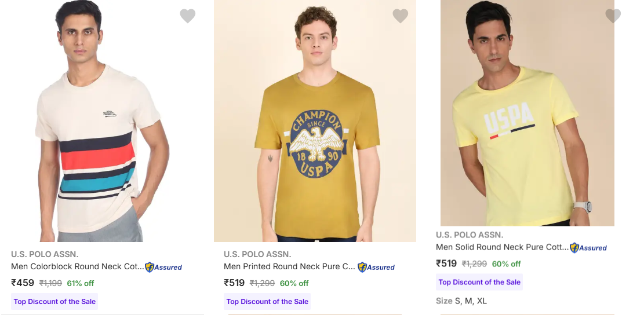Favorite the yellow USPA t-shirt with heart
Image resolution: width=644 pixels, height=315 pixels.
point(613,16)
